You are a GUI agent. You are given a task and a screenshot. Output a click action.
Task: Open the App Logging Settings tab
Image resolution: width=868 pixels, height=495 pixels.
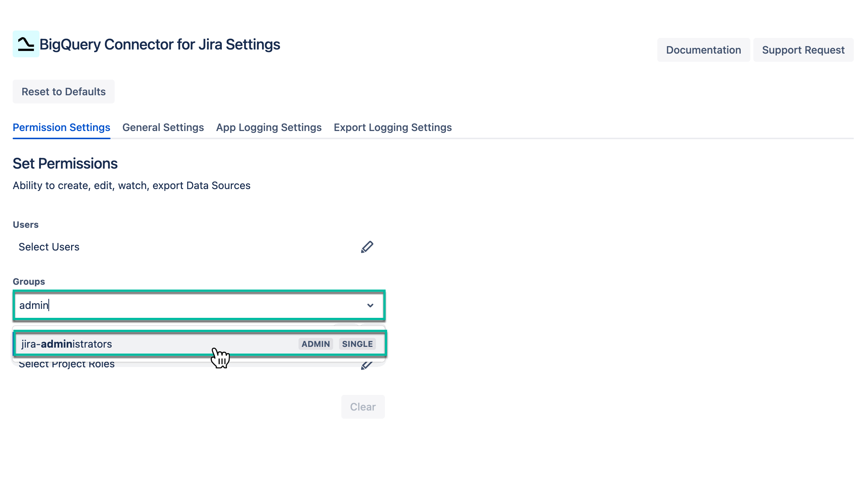269,127
